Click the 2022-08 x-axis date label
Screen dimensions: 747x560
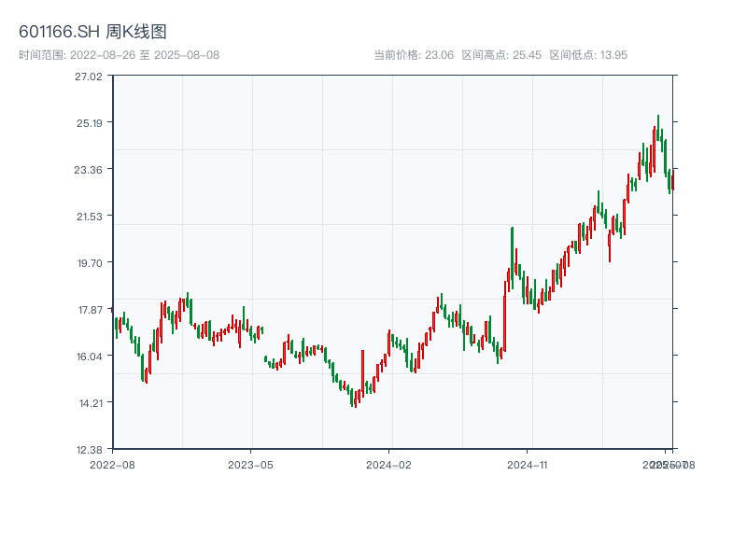(112, 464)
